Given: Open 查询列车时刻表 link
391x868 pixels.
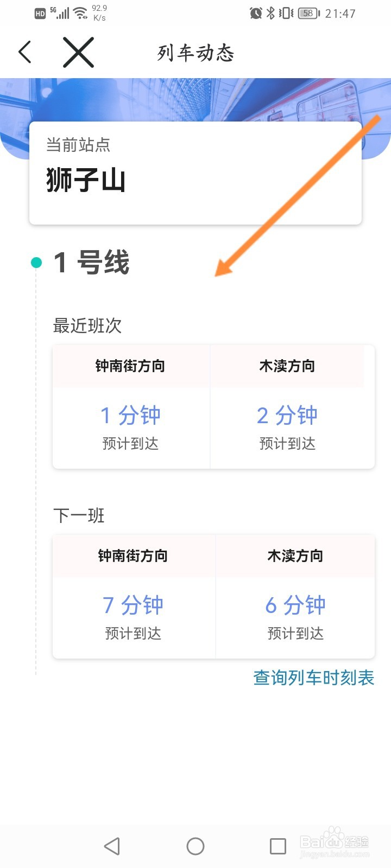Looking at the screenshot, I should click(313, 678).
